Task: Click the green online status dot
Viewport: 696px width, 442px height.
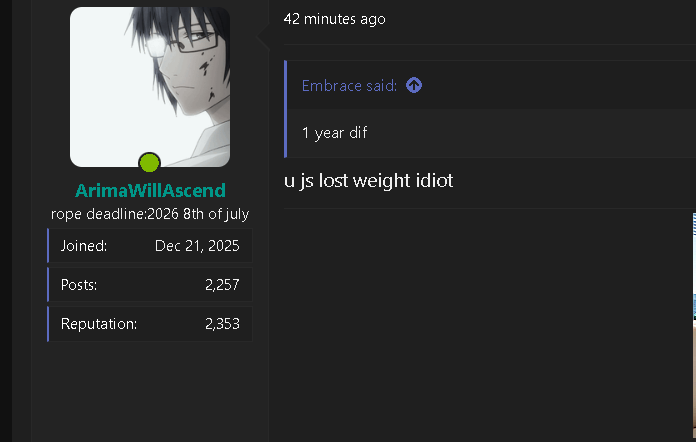Action: (150, 162)
